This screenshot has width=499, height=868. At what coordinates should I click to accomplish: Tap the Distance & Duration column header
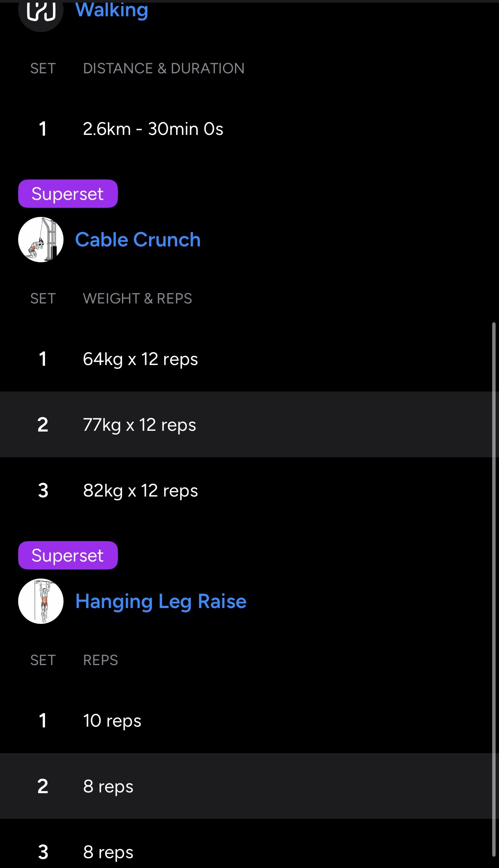(164, 68)
